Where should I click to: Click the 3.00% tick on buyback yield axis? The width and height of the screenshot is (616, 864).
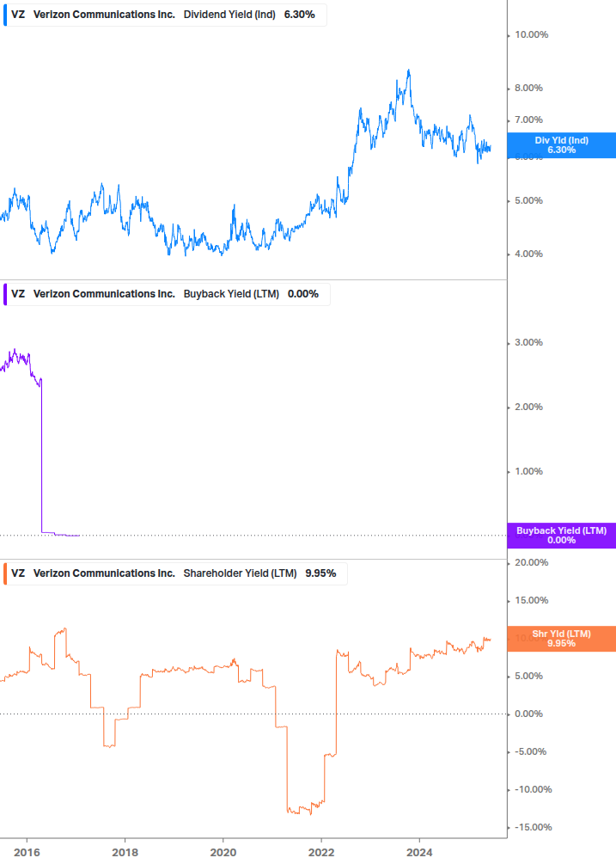click(x=528, y=343)
